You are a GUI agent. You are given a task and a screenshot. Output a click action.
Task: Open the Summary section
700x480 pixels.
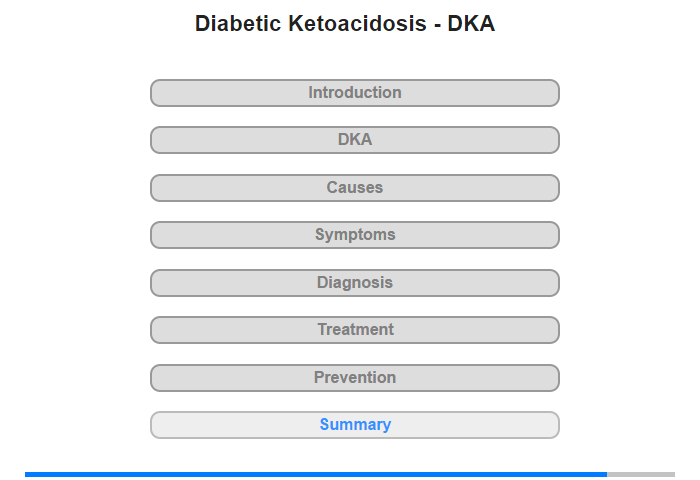[354, 425]
